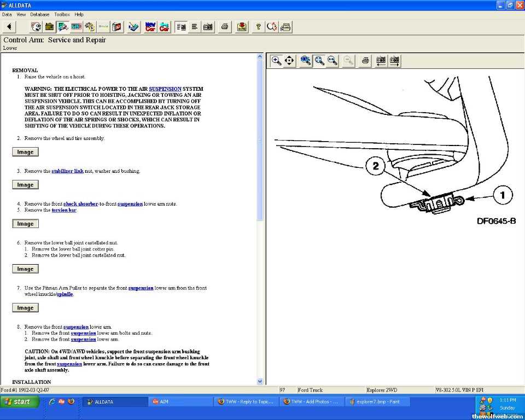Screen dimensions: 525x420
Task: Click the Image button below step 2
Action: click(x=25, y=152)
